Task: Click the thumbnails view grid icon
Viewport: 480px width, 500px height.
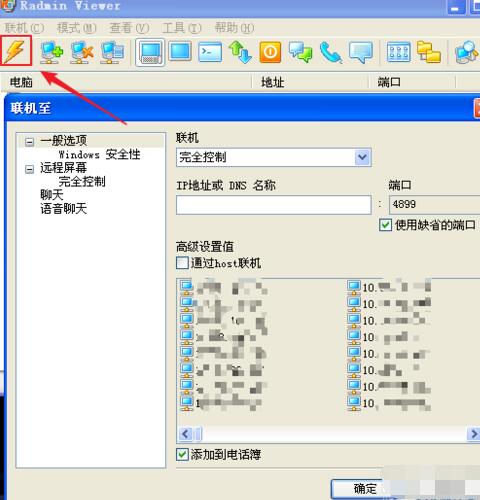Action: pyautogui.click(x=399, y=52)
